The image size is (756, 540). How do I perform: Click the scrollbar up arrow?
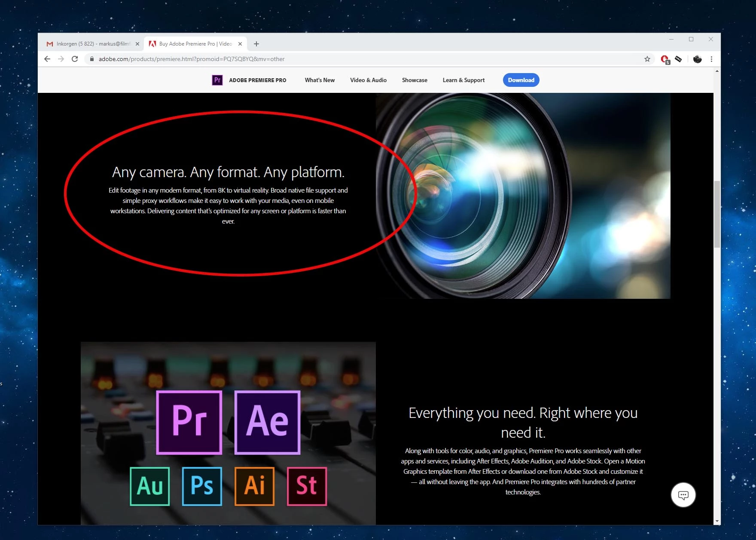(717, 71)
